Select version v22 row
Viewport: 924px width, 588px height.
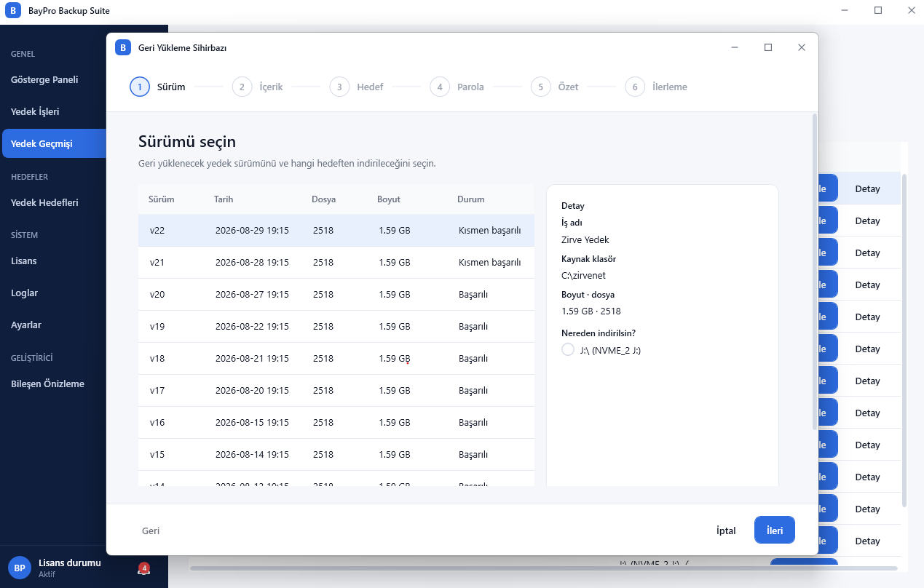[336, 231]
